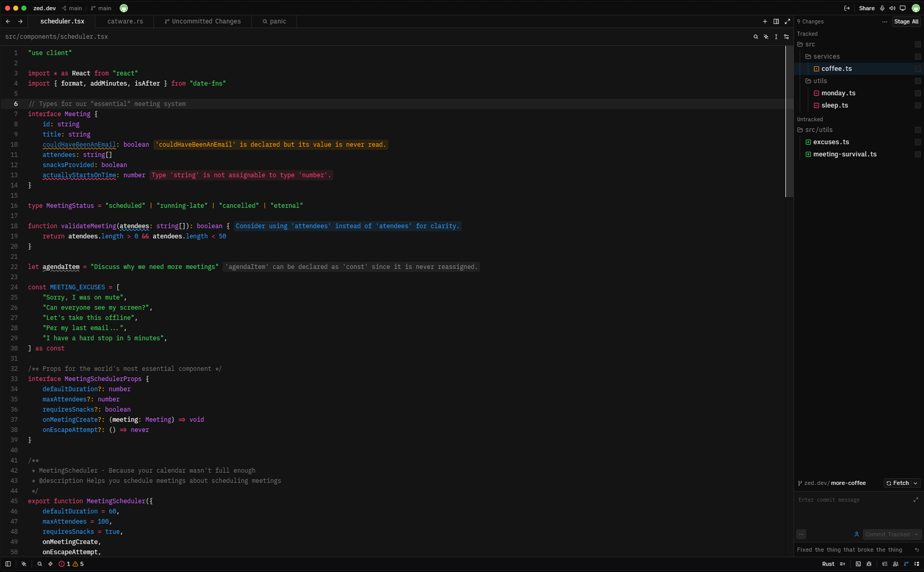The width and height of the screenshot is (924, 572).
Task: Open diagnostics showing 1 error 5 warnings
Action: pyautogui.click(x=71, y=564)
